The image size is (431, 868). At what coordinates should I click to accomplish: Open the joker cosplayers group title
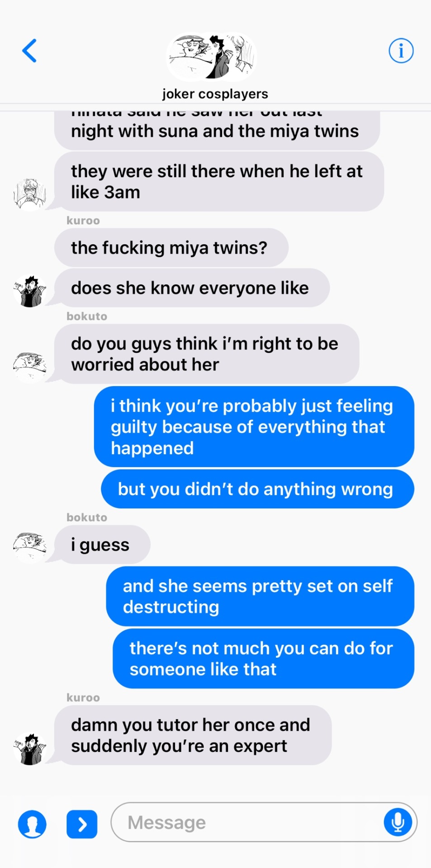tap(215, 94)
